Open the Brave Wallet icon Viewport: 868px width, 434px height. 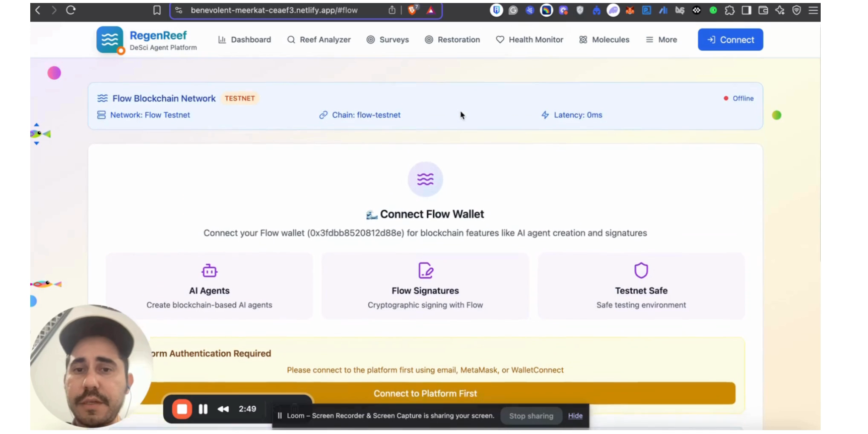point(763,10)
